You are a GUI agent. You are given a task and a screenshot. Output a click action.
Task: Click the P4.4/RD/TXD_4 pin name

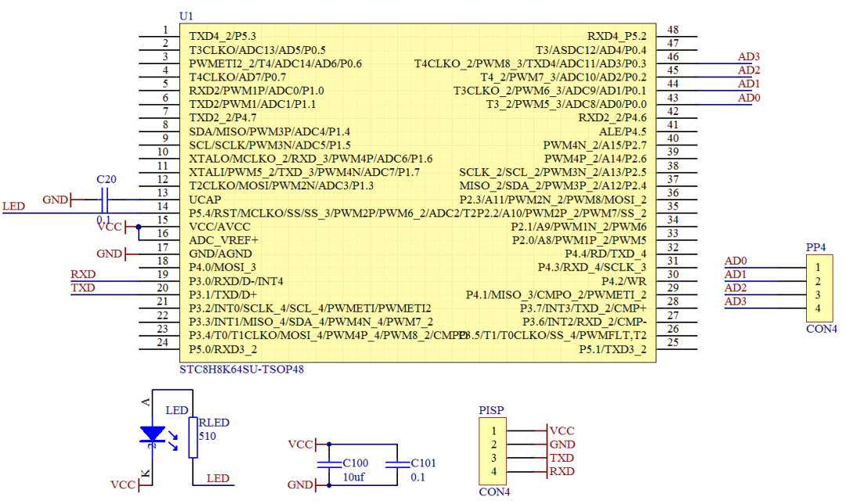point(606,254)
